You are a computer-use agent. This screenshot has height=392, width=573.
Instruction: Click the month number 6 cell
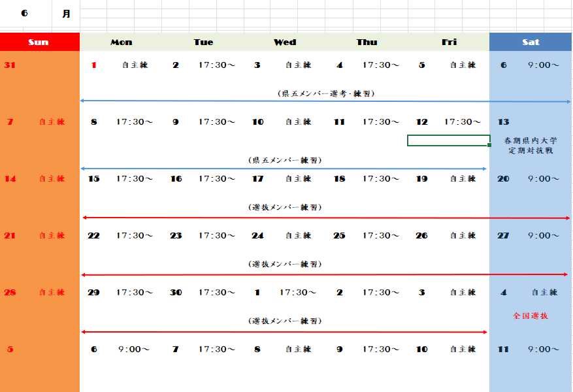[x=24, y=12]
